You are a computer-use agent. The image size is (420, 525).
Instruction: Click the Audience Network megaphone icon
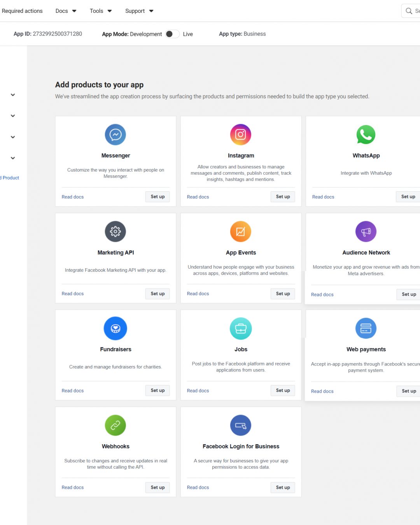tap(366, 231)
